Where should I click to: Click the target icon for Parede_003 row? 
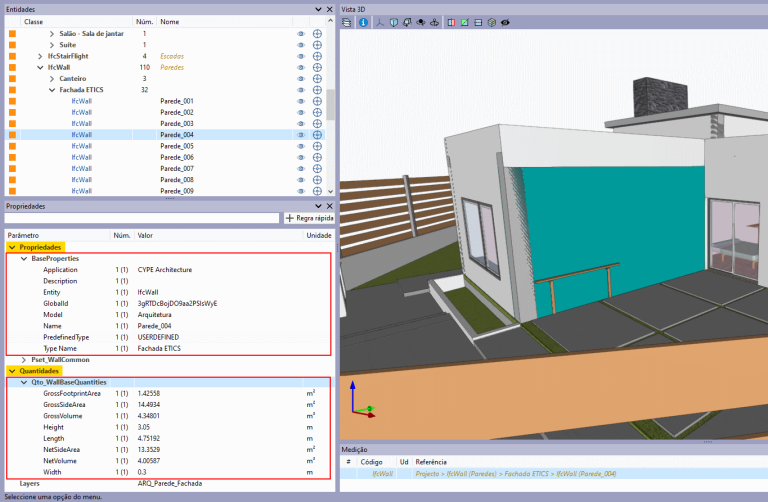(x=317, y=123)
